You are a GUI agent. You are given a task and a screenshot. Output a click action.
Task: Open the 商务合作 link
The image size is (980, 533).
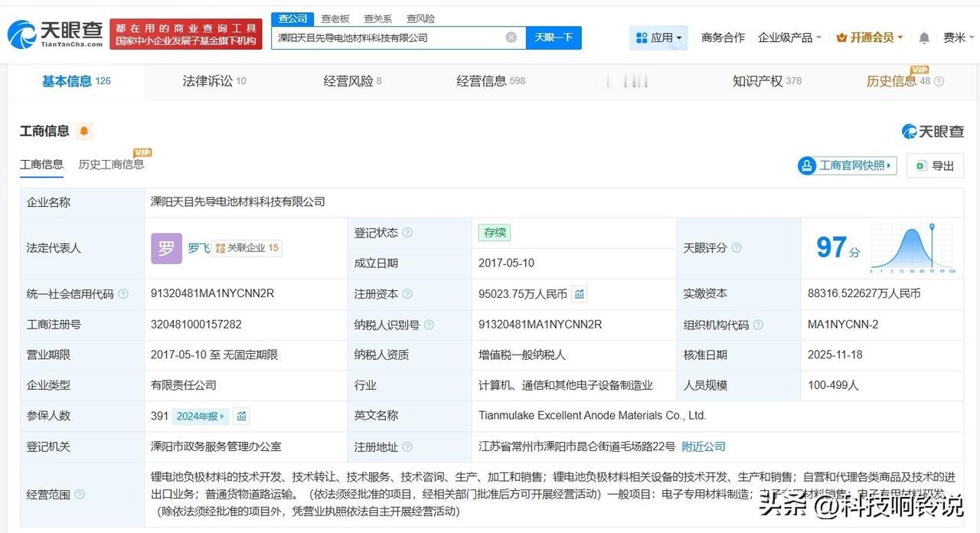click(x=723, y=38)
